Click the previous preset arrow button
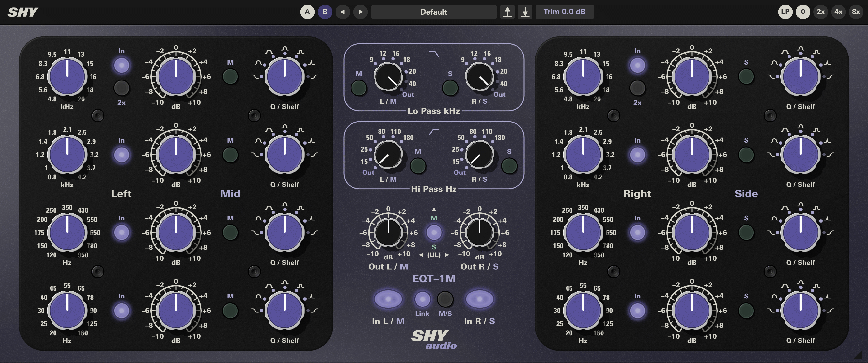 342,12
